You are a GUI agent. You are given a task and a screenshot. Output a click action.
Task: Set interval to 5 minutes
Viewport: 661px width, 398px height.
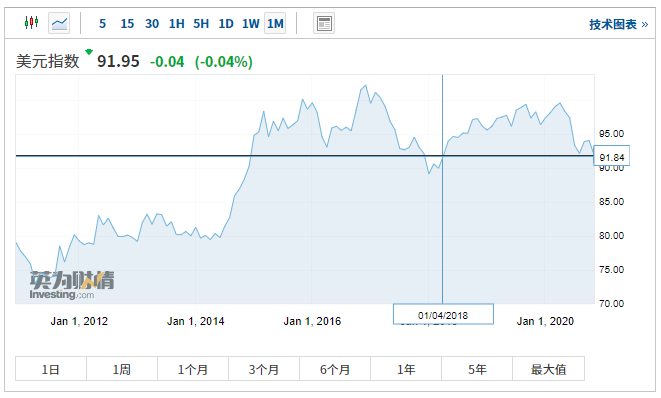102,24
